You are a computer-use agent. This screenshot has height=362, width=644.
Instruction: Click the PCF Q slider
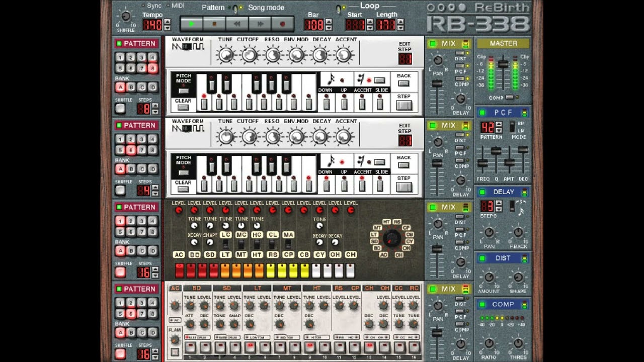(496, 151)
